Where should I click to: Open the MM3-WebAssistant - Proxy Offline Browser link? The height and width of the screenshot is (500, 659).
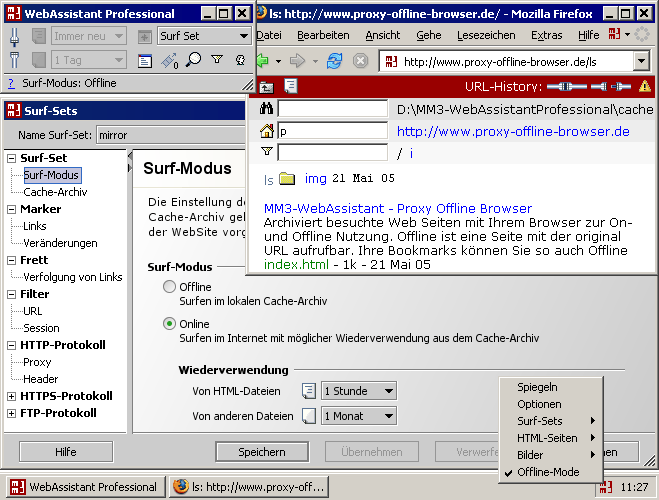click(x=398, y=208)
